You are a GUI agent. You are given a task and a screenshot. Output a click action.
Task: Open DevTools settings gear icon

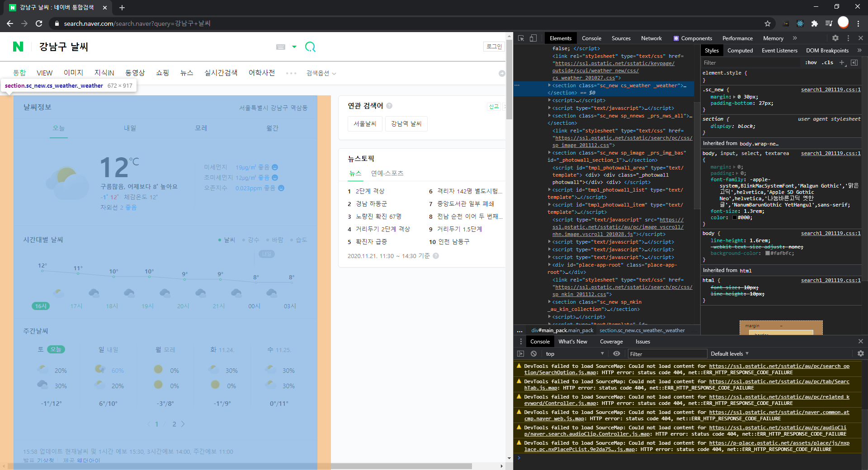click(x=835, y=38)
